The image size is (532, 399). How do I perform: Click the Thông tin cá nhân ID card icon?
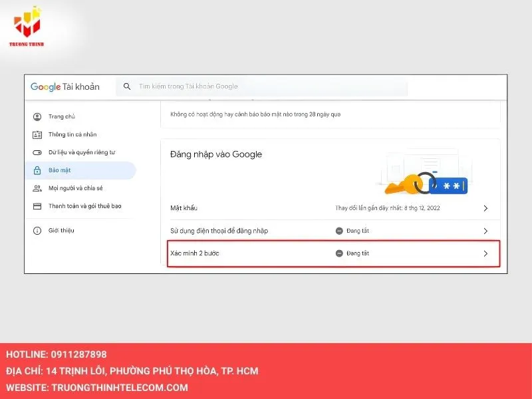pos(37,134)
